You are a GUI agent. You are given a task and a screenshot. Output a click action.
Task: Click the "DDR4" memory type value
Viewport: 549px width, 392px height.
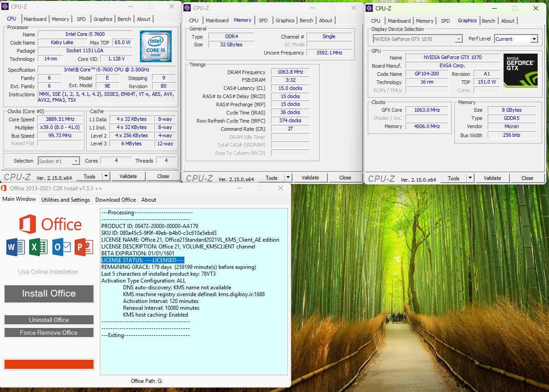231,37
